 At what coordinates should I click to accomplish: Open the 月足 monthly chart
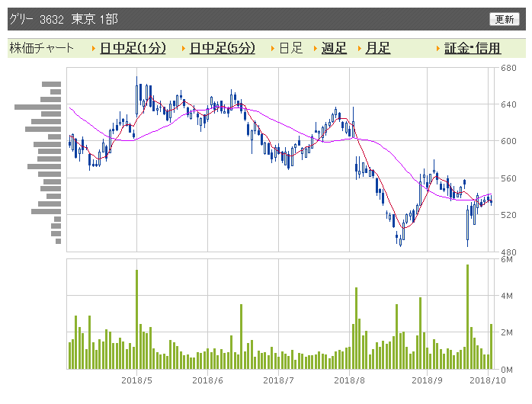[377, 48]
